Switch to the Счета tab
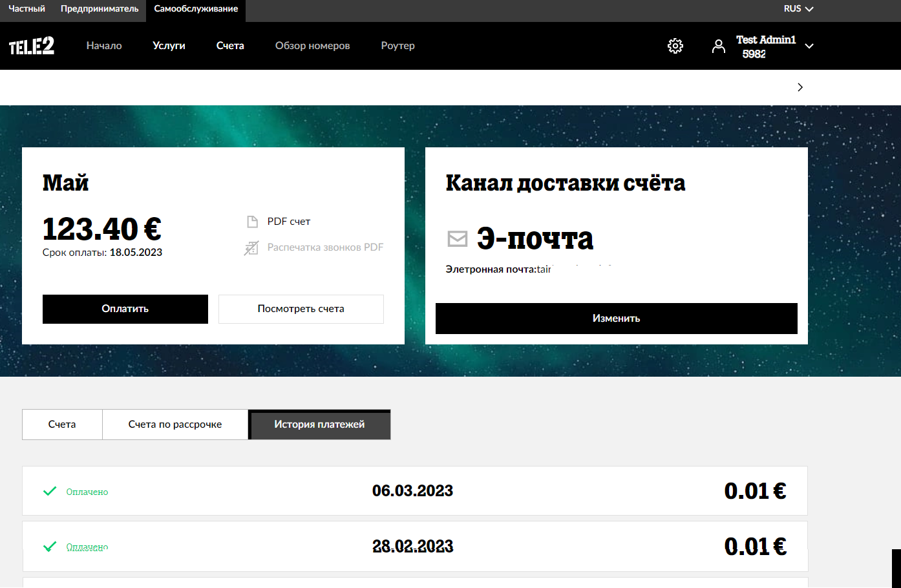901x588 pixels. [x=62, y=425]
